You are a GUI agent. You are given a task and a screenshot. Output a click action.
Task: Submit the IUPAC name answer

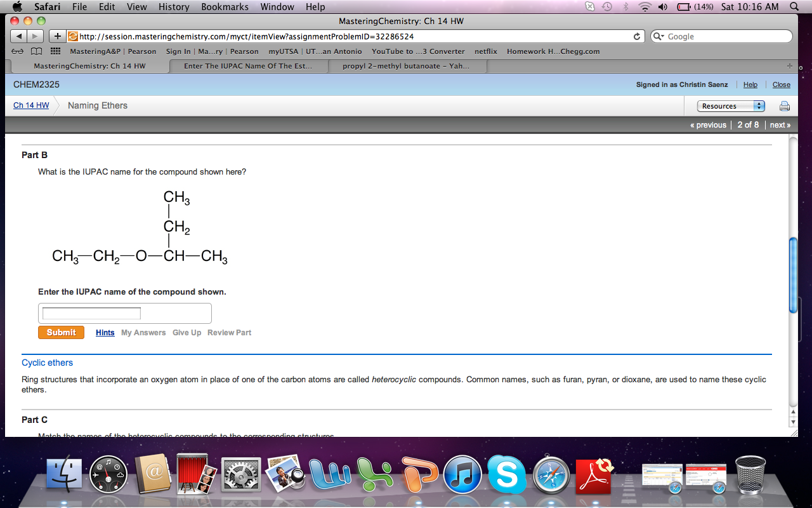tap(61, 333)
